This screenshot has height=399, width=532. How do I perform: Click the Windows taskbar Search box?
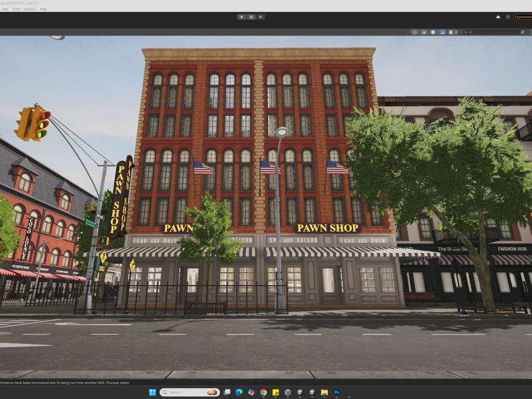[190, 392]
